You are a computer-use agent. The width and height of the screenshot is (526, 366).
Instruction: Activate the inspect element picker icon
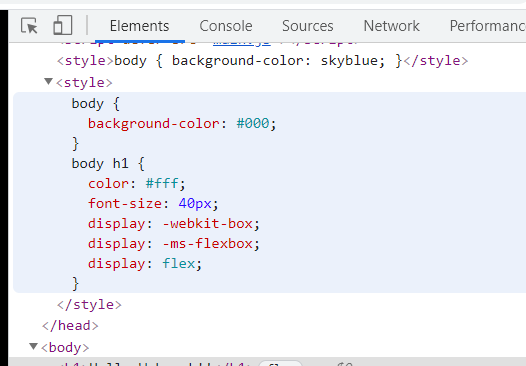[x=29, y=26]
